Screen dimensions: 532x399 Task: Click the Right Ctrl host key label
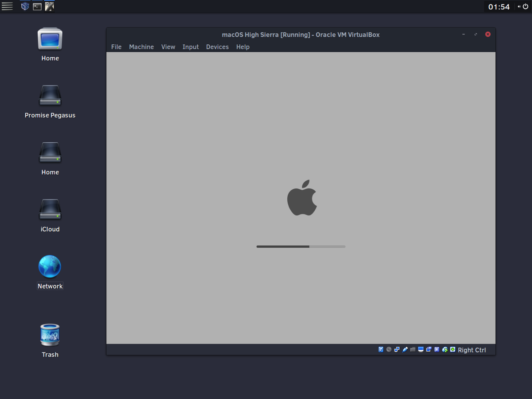pyautogui.click(x=472, y=350)
